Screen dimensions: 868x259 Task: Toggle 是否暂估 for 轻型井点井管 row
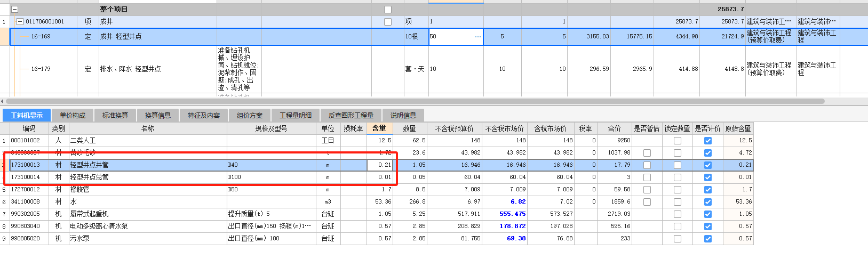tap(647, 165)
